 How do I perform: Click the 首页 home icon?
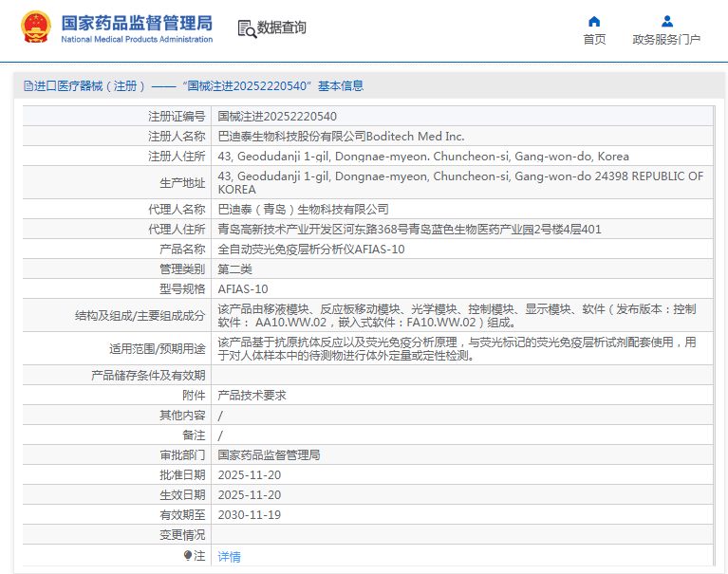(594, 21)
